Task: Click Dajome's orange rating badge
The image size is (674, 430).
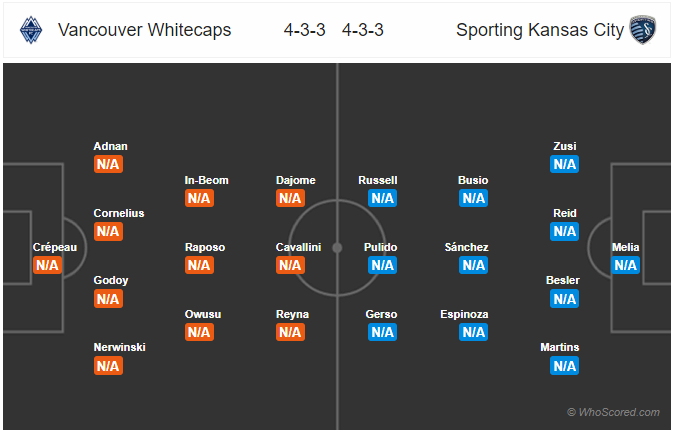Action: point(290,198)
